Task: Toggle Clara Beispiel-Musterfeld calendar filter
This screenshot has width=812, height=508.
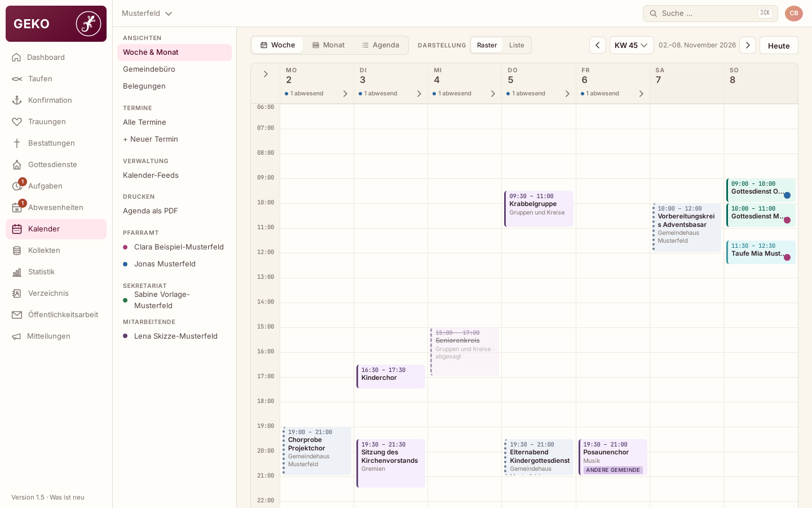Action: (x=173, y=247)
